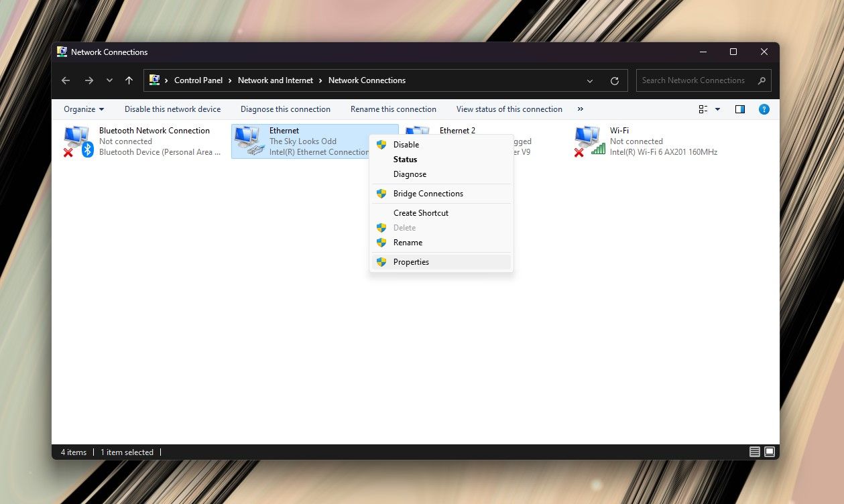844x504 pixels.
Task: Open the recent locations dropdown arrow
Action: point(109,80)
